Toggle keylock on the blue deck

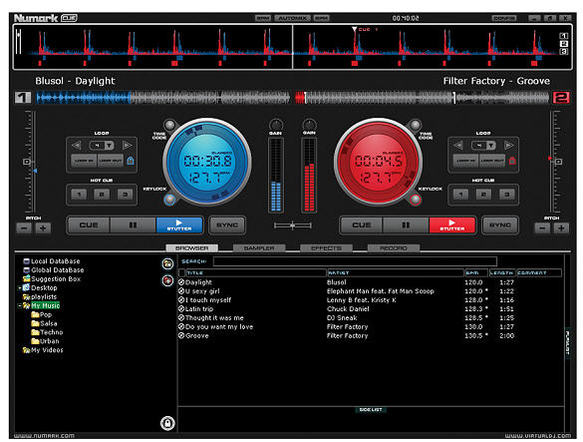coord(170,200)
